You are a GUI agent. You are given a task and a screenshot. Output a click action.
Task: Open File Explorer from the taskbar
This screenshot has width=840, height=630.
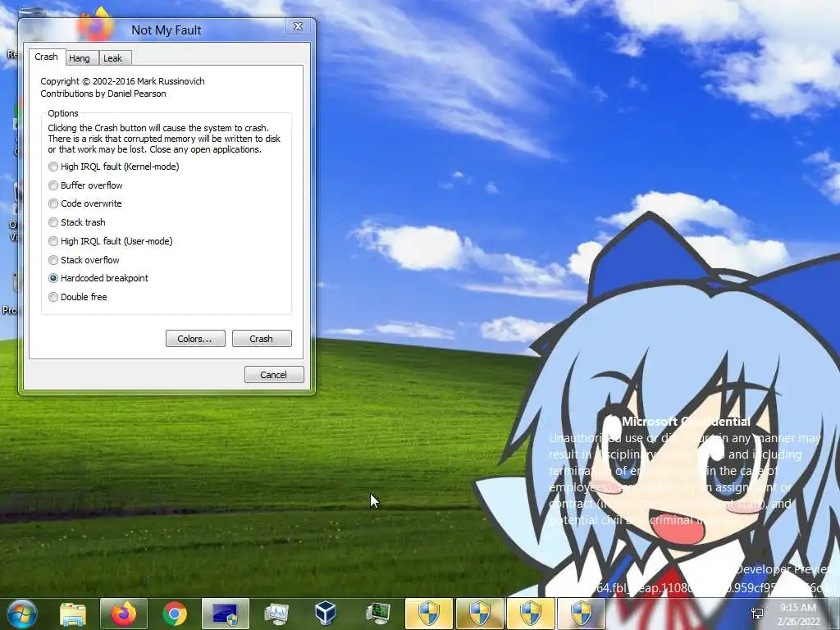click(73, 614)
